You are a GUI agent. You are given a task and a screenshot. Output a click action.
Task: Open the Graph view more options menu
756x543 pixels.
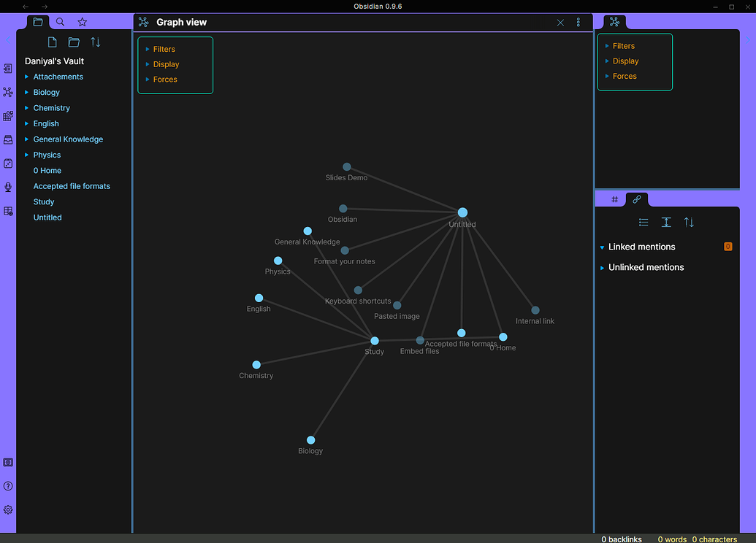(578, 22)
